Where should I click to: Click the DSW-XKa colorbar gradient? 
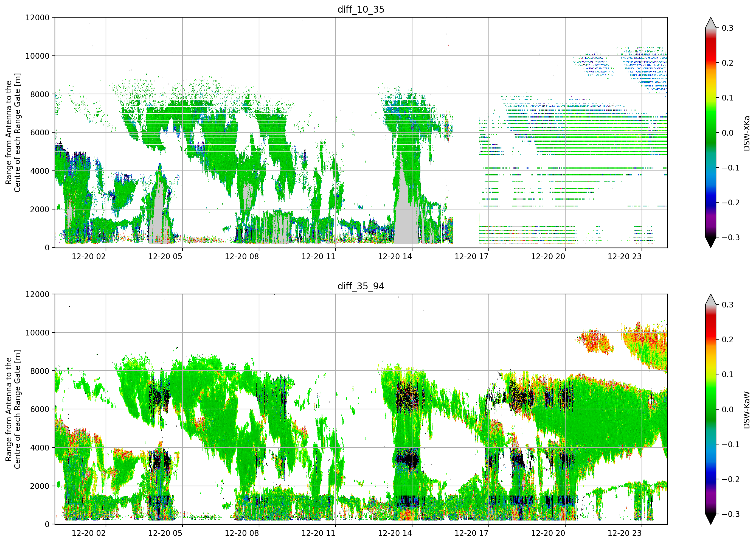click(x=711, y=133)
